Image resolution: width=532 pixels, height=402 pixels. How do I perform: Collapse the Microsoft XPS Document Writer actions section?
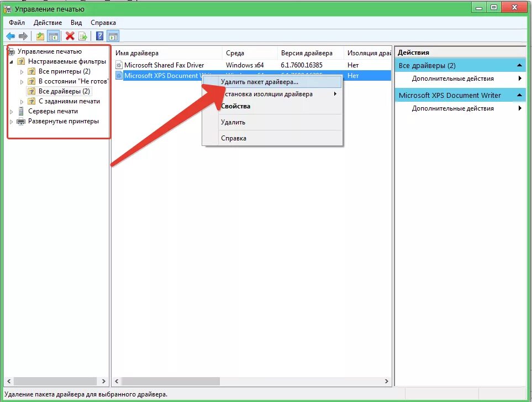519,95
